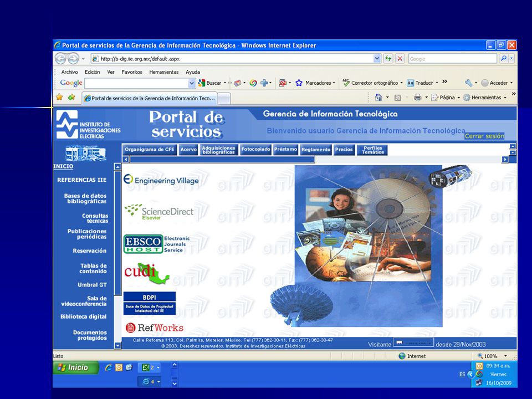Viewport: 532px width, 399px height.
Task: Click the Instituto de Investigaciones Electricas logo
Action: click(88, 124)
